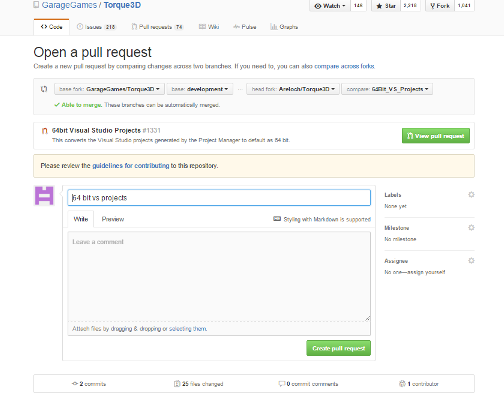Show the 2 commits summary
504x396 pixels.
tap(89, 384)
